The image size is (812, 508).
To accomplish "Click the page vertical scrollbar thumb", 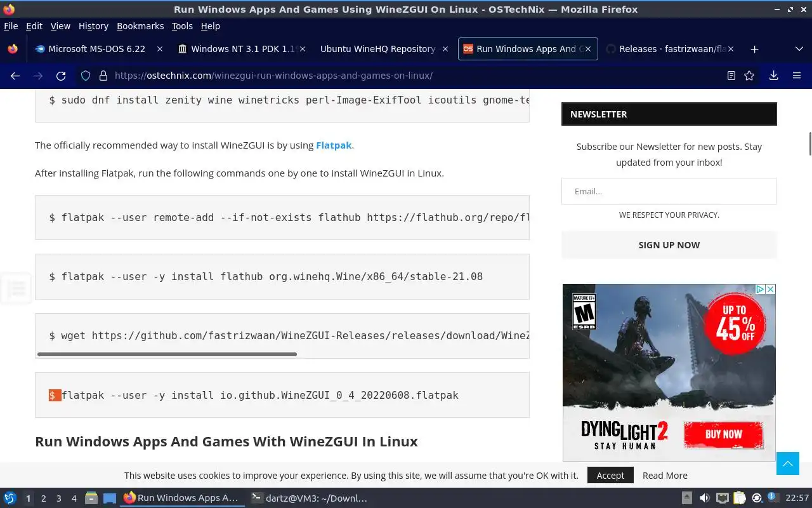I will [x=809, y=144].
